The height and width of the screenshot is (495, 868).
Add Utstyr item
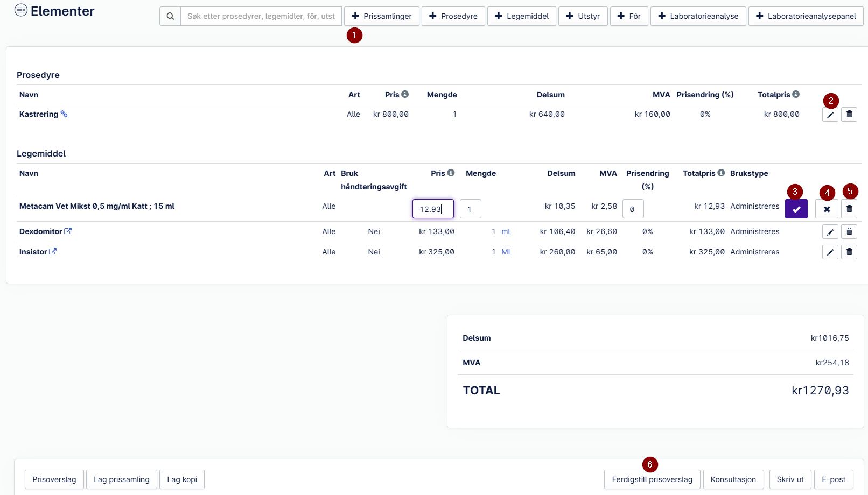(x=583, y=16)
